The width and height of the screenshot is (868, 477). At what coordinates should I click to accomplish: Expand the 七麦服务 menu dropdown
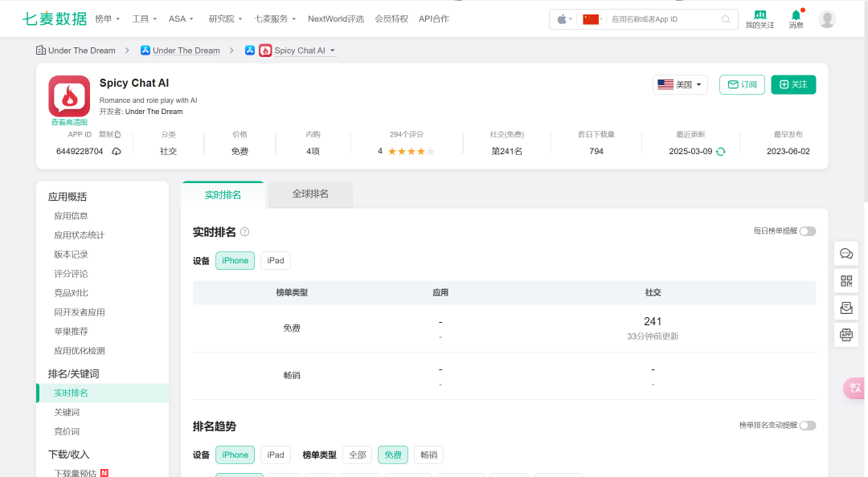pyautogui.click(x=275, y=18)
